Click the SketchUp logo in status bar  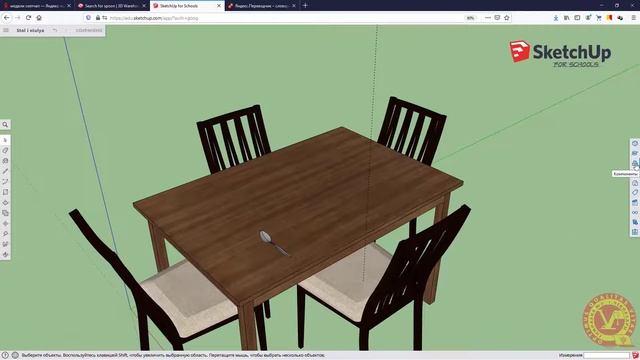click(x=635, y=356)
